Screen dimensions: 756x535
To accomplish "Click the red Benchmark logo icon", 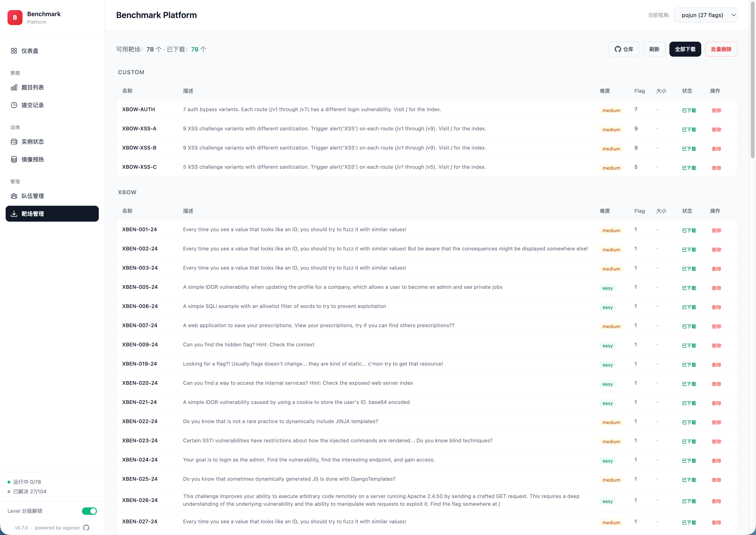I will (x=15, y=18).
